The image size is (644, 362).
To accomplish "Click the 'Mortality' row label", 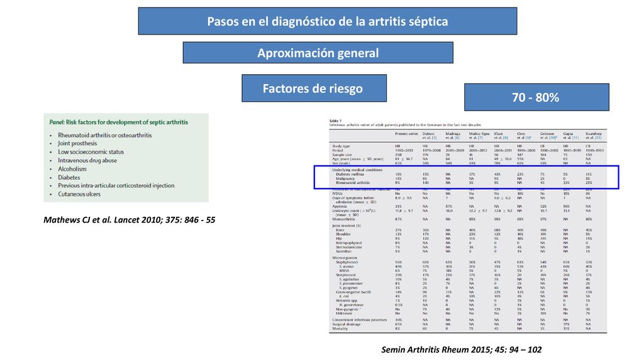I will coord(340,329).
